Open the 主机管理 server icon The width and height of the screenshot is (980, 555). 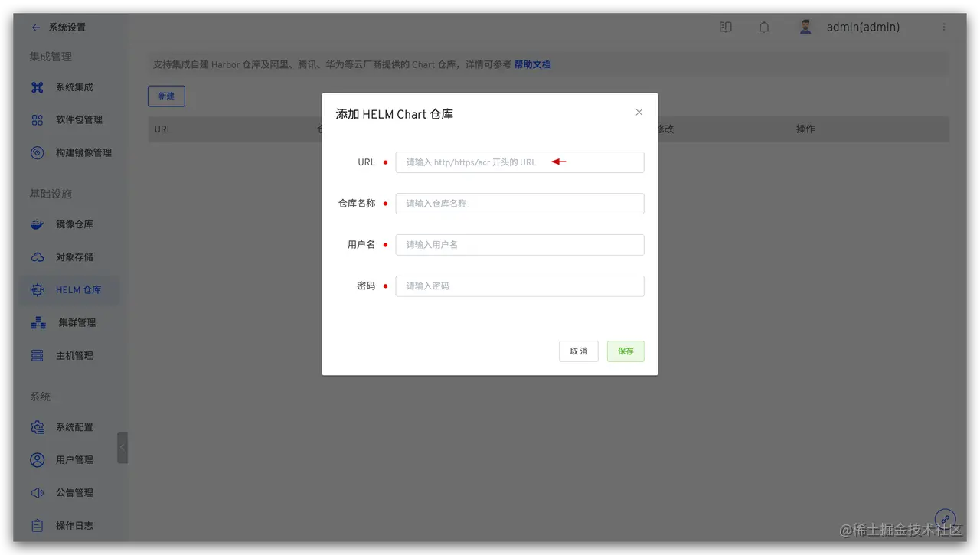[37, 356]
